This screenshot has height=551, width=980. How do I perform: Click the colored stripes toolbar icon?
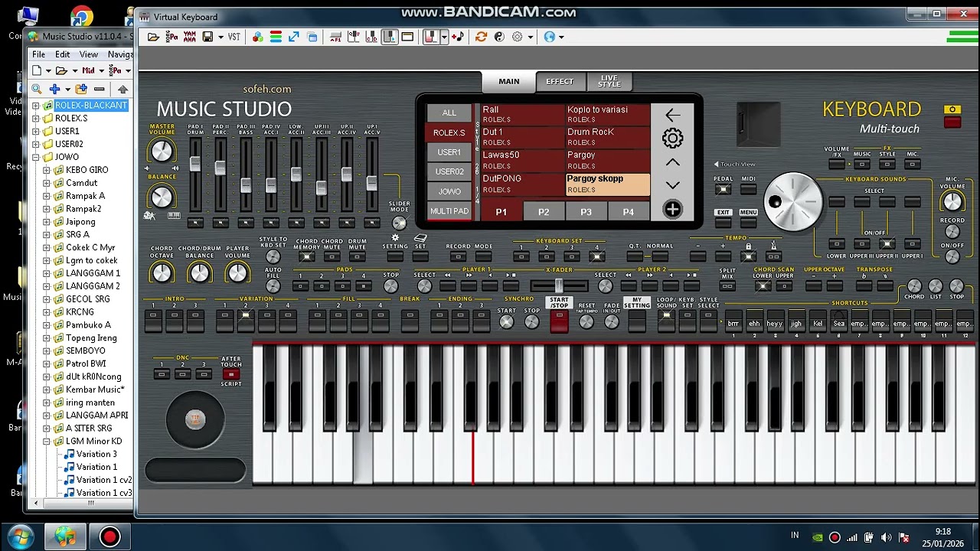point(276,37)
